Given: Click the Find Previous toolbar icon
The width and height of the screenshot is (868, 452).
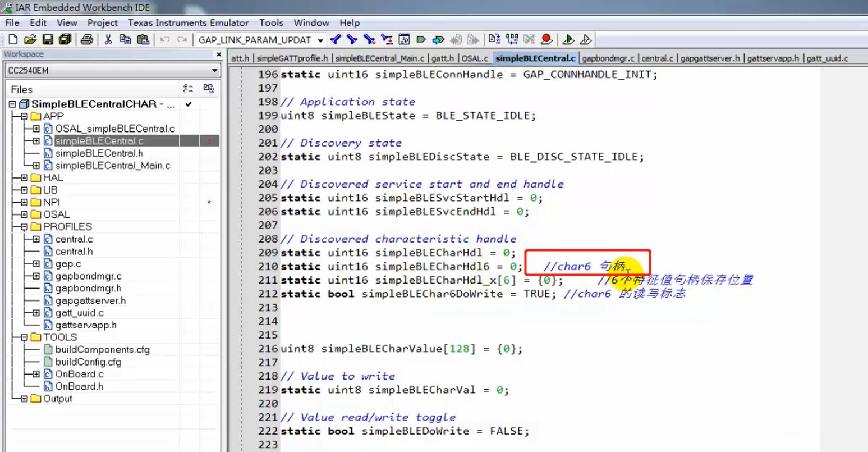Looking at the screenshot, I should 336,39.
